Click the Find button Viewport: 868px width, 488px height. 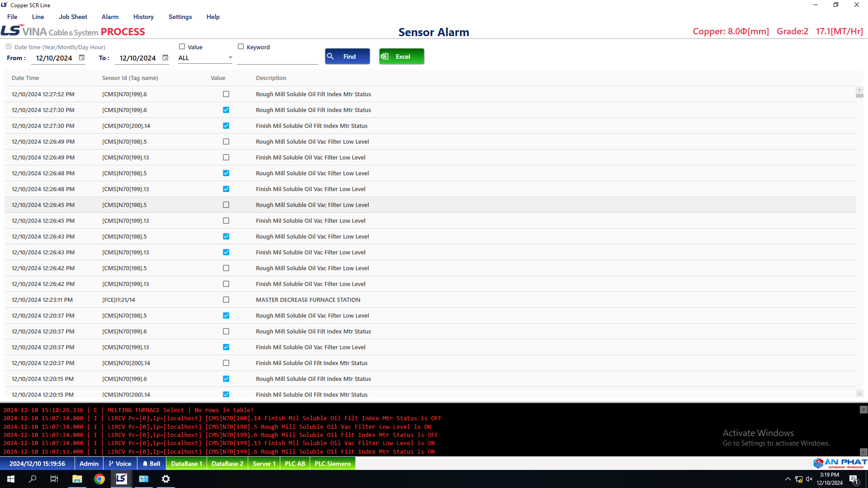pyautogui.click(x=347, y=56)
